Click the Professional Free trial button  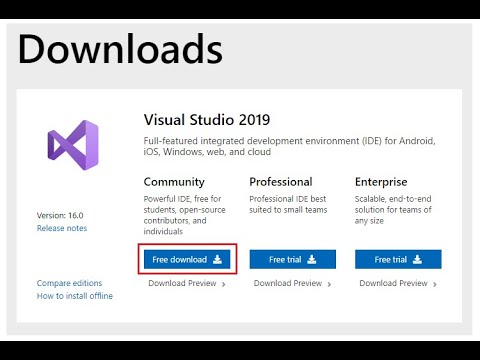point(293,259)
